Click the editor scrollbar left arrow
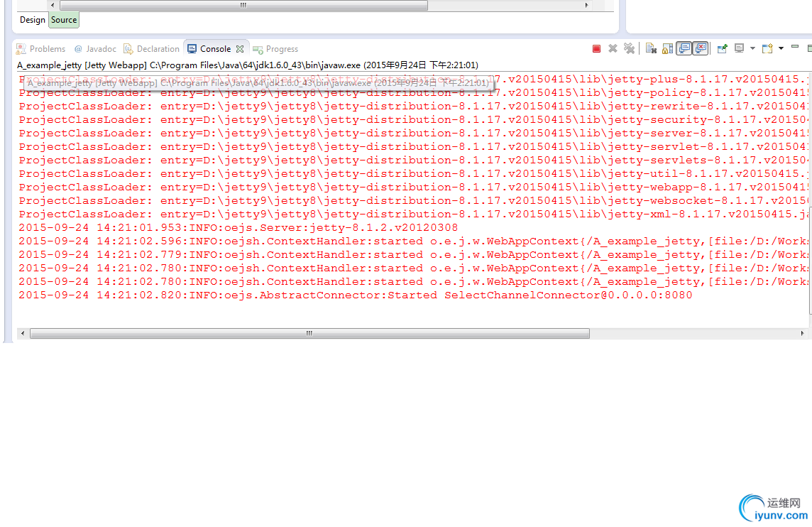This screenshot has height=527, width=812. pos(53,5)
